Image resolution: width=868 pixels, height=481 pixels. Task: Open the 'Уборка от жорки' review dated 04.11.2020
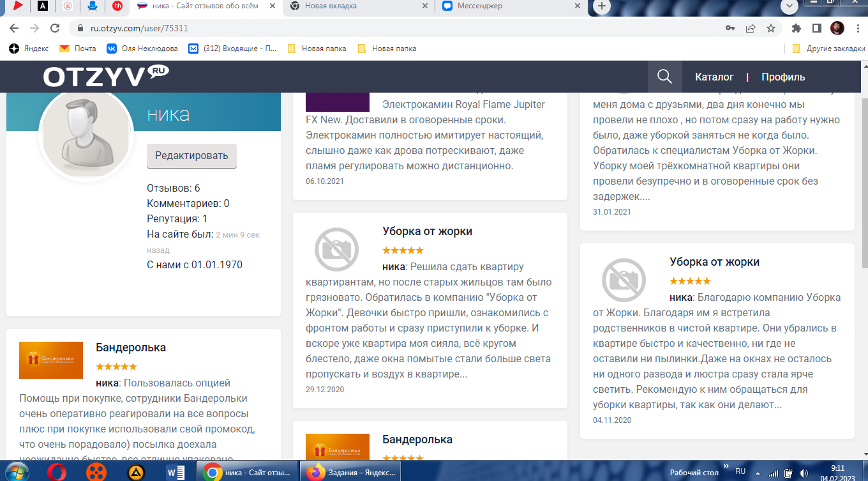coord(714,262)
